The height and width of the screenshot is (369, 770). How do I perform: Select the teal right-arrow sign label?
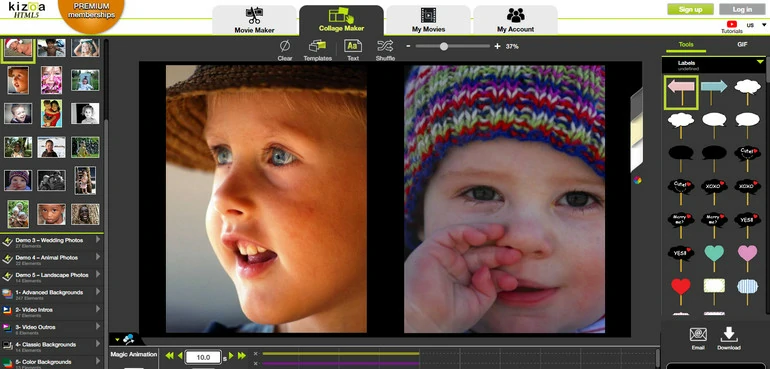(x=714, y=92)
